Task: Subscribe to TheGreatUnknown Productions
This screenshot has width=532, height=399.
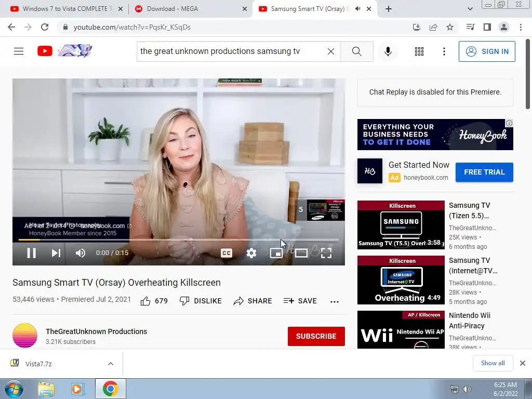Action: (x=316, y=336)
